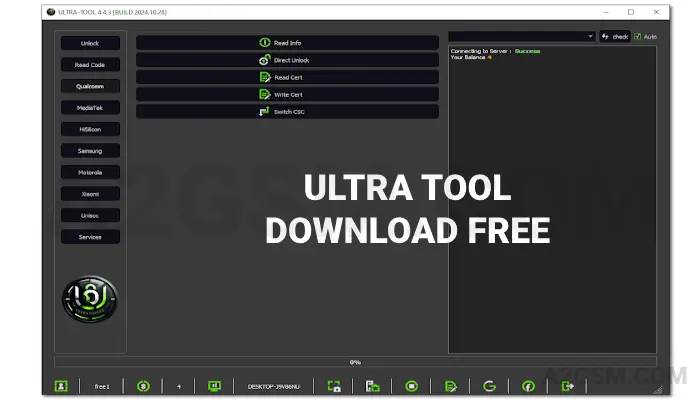The height and width of the screenshot is (400, 700).
Task: Click the Ultra Tool logo emblem
Action: click(90, 299)
